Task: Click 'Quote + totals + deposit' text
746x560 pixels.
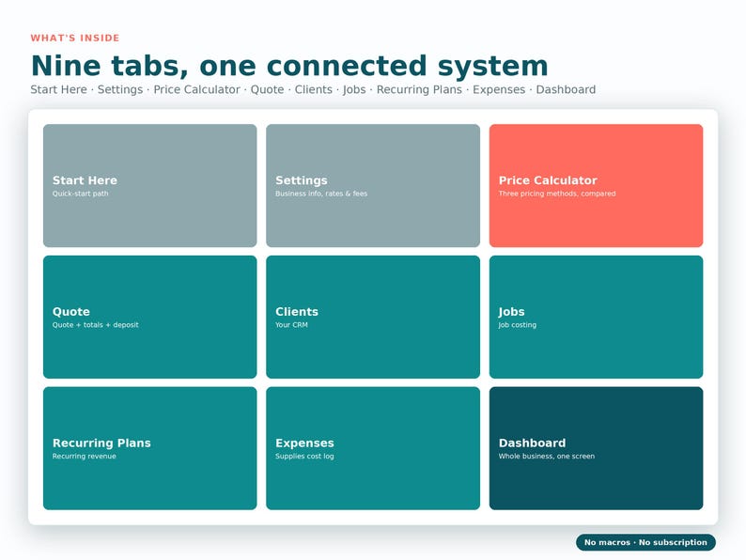Action: point(95,325)
